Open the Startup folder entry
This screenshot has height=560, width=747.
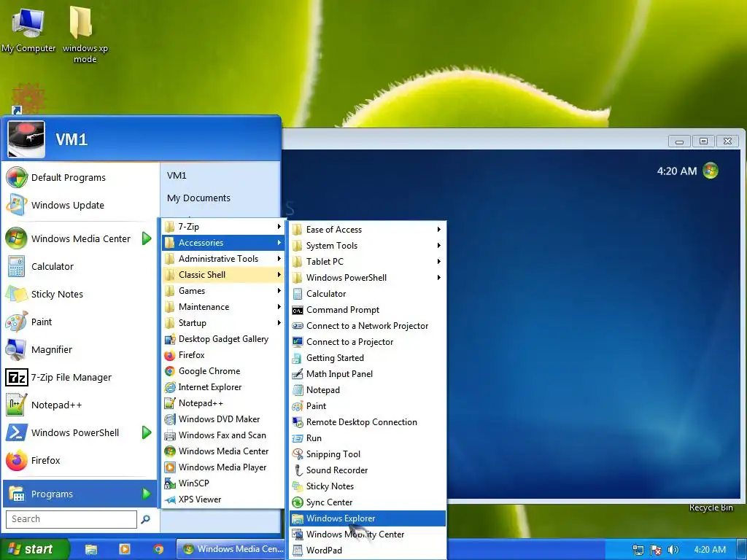point(223,323)
